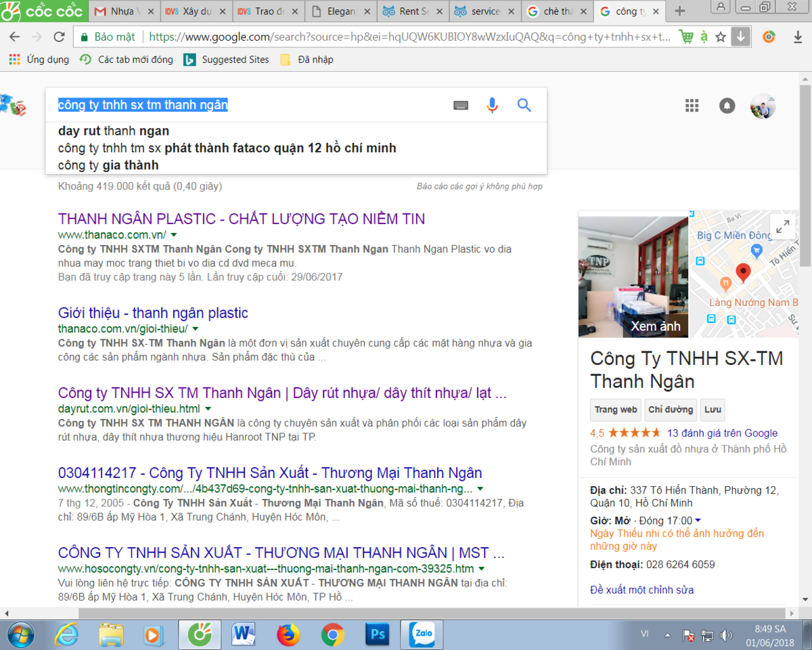
Task: Open Suggested Sites bookmark
Action: pos(227,60)
